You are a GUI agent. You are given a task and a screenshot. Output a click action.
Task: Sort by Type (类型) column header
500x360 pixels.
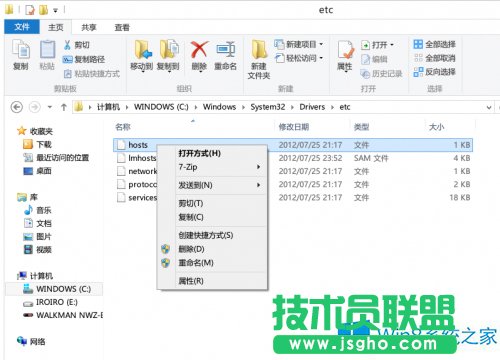pos(361,127)
